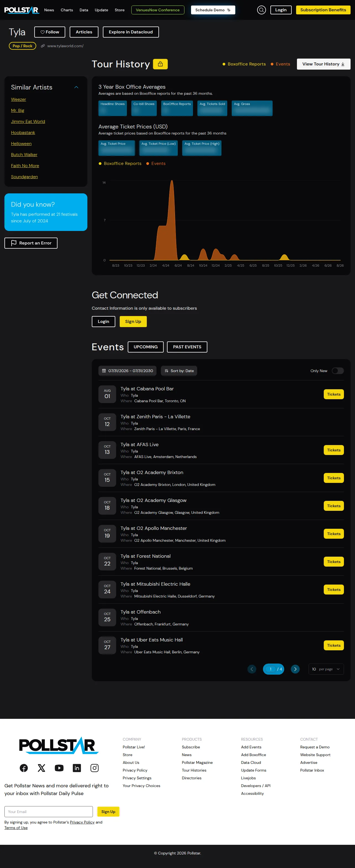This screenshot has width=355, height=868.
Task: Open Pollstar's Facebook page icon
Action: 24,768
